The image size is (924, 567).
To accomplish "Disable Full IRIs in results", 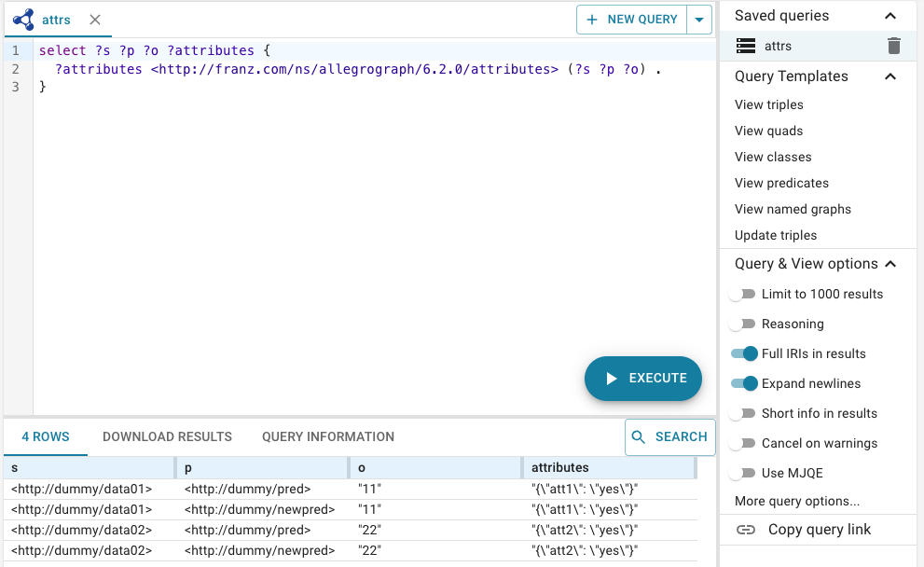I will pyautogui.click(x=744, y=353).
